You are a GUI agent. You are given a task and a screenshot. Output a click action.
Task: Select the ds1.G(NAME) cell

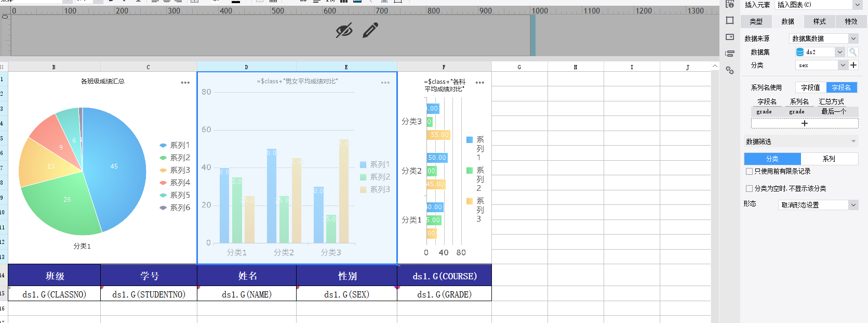pos(247,294)
